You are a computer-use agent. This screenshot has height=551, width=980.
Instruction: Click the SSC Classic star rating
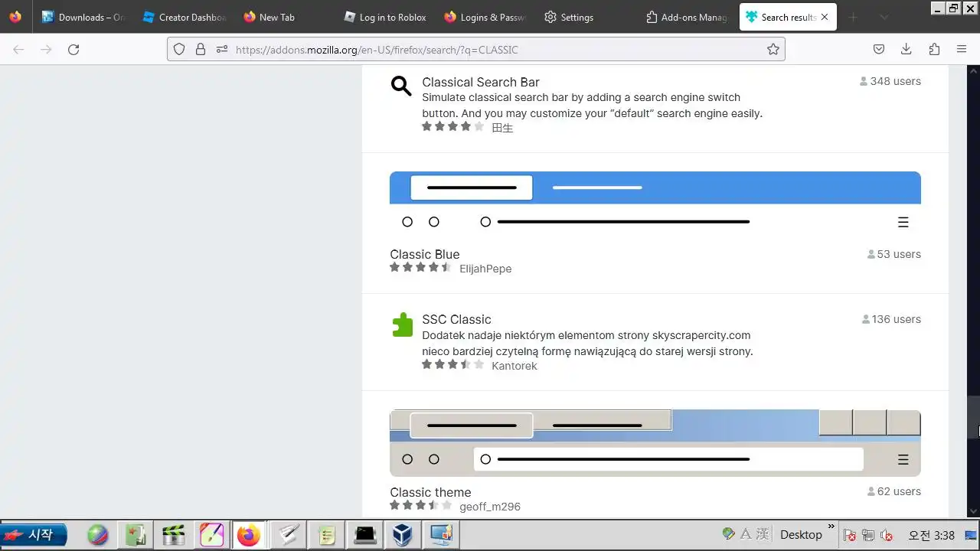[x=452, y=364]
